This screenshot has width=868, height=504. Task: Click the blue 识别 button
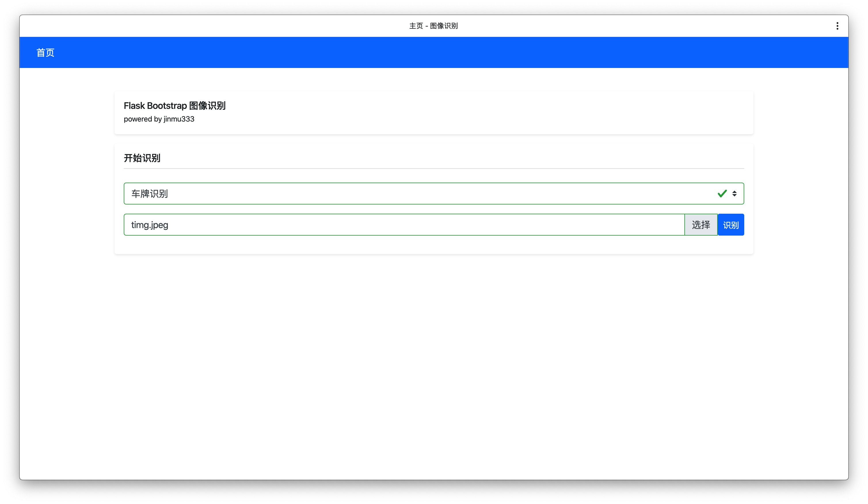[730, 225]
